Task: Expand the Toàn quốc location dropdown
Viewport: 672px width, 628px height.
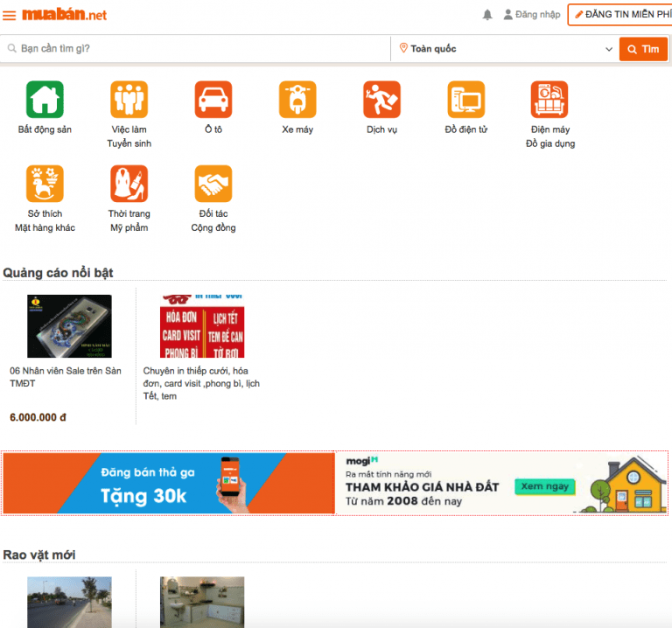Action: tap(505, 49)
